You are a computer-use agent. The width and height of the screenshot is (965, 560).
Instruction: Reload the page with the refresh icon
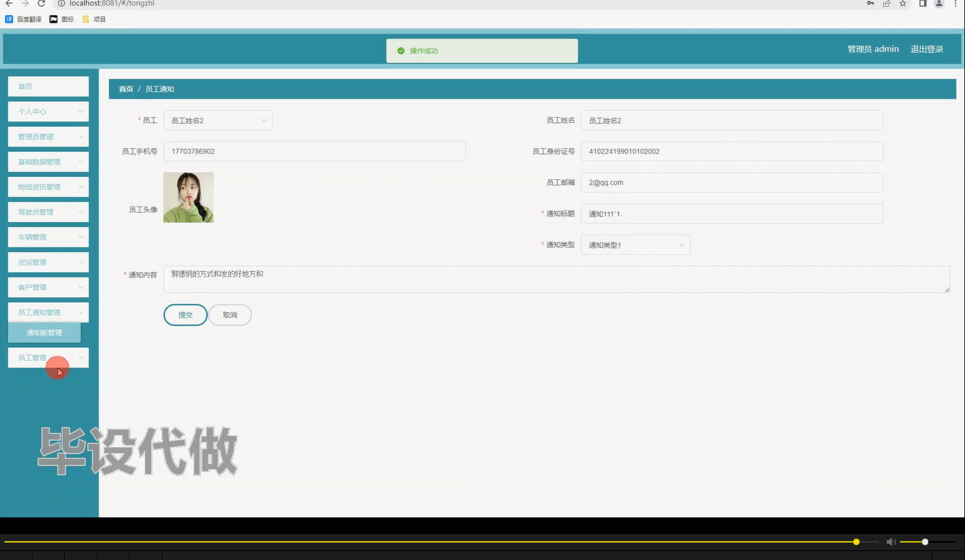pos(41,3)
